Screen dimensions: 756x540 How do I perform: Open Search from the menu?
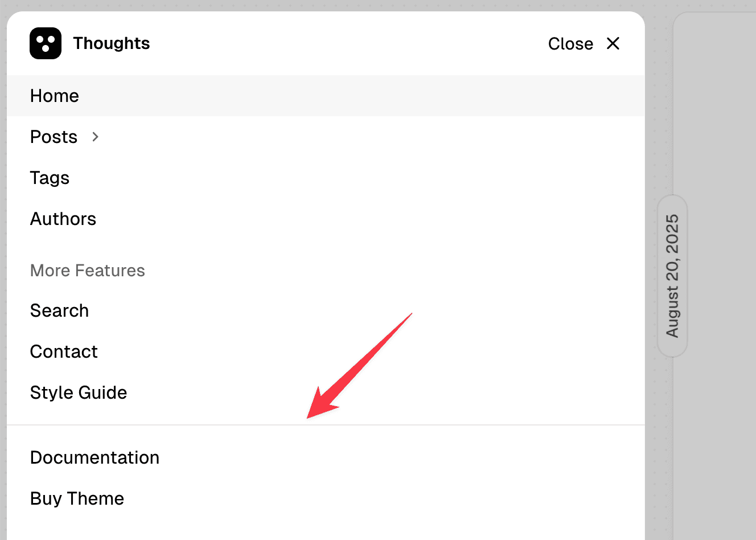pos(59,310)
